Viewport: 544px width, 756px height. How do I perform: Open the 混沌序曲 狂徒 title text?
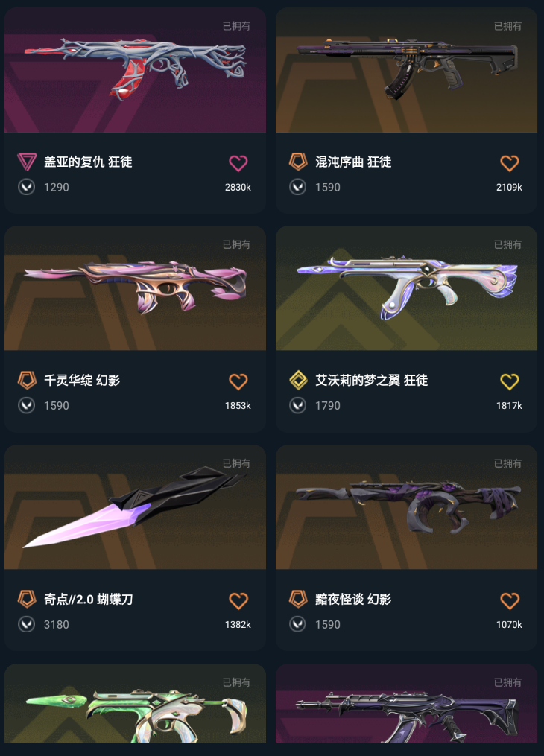(x=353, y=162)
